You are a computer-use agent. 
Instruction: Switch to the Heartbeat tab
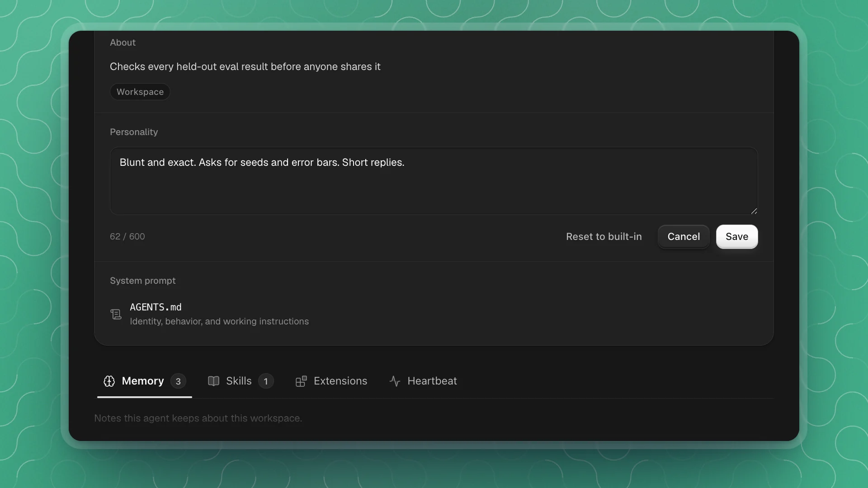[423, 381]
